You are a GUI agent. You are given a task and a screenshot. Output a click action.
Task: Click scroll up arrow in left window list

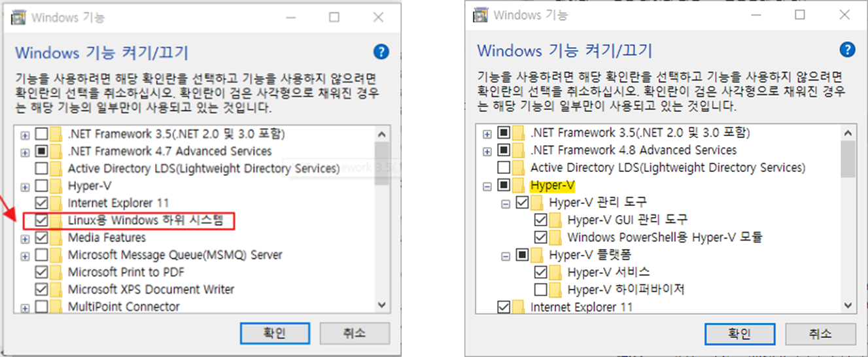pos(382,134)
